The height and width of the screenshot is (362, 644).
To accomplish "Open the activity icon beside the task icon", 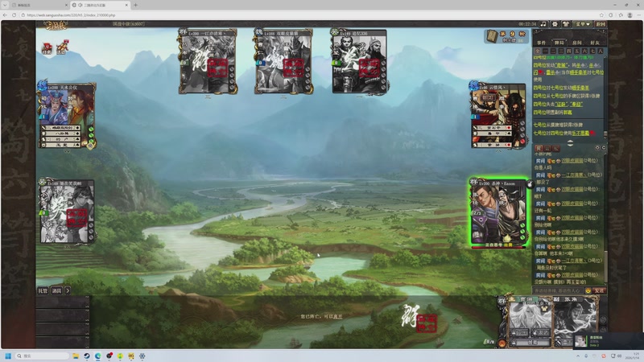I will (x=62, y=47).
